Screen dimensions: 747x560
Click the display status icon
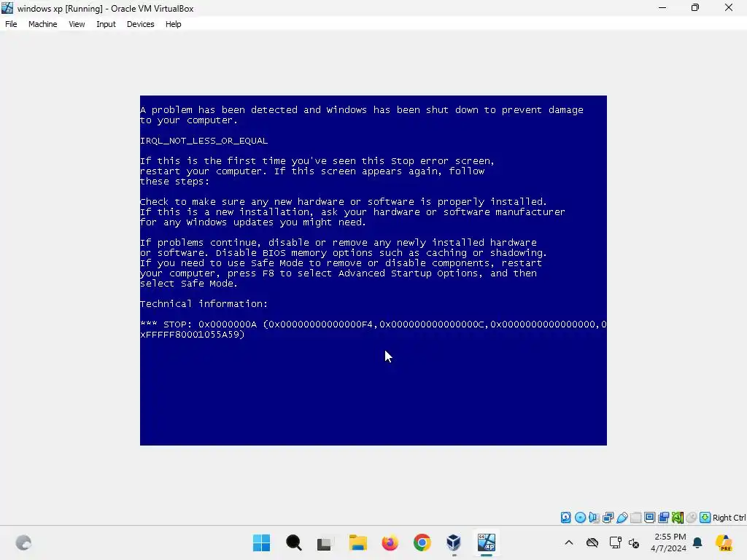coord(649,518)
